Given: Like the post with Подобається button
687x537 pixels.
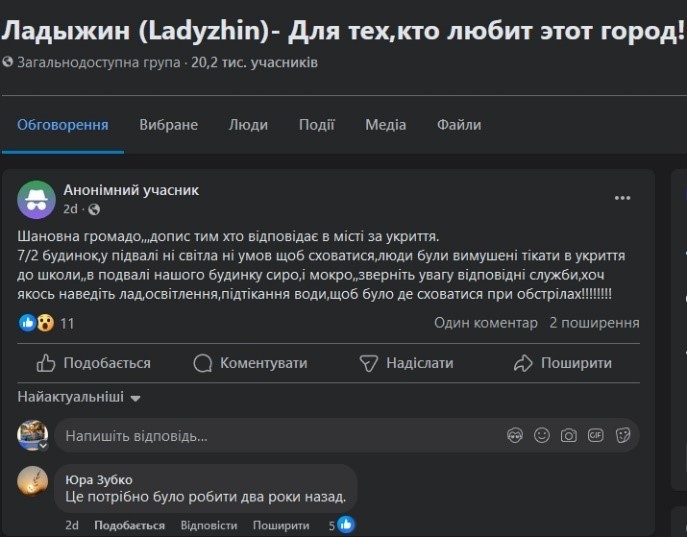Looking at the screenshot, I should (x=93, y=363).
